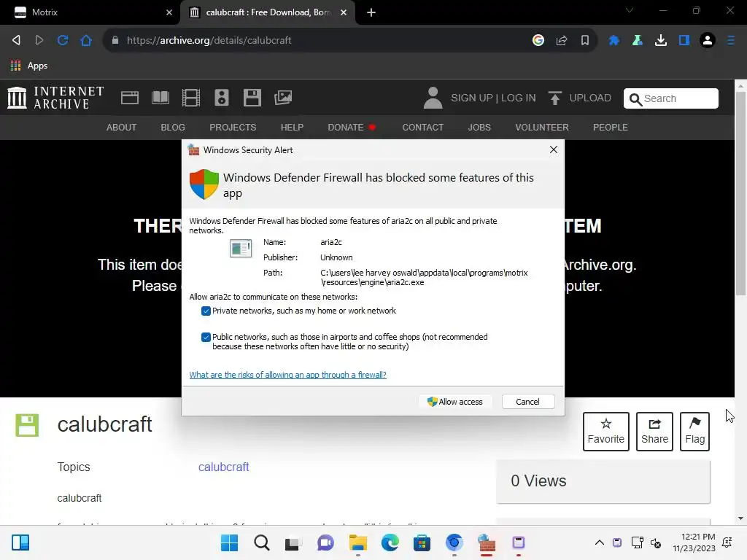Open the browser tab search dropdown

(x=630, y=10)
